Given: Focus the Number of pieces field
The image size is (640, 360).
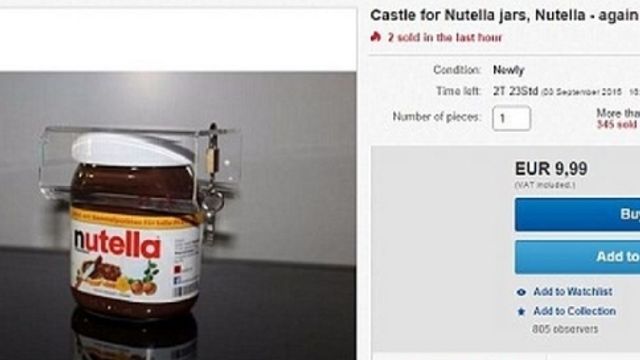Looking at the screenshot, I should (x=511, y=118).
